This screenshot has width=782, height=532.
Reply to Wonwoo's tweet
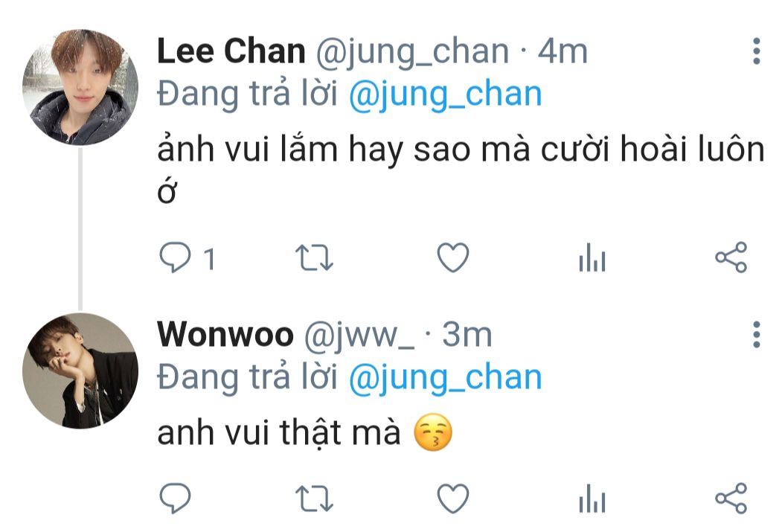pos(175,498)
